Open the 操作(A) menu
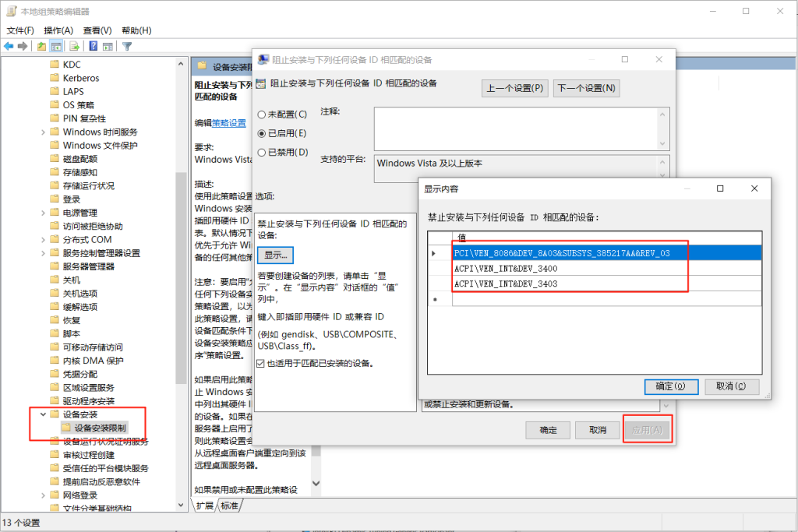 [58, 30]
